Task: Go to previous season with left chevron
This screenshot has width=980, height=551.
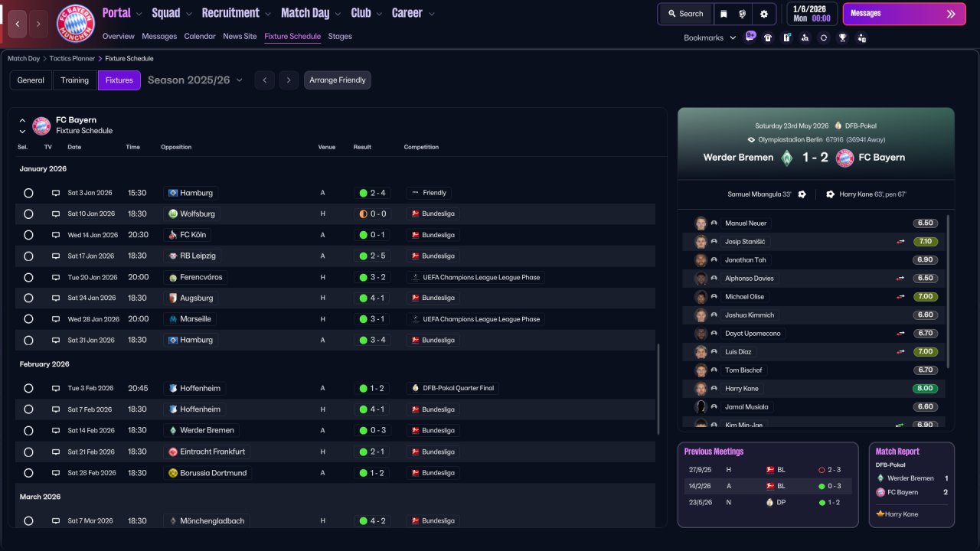Action: (x=264, y=80)
